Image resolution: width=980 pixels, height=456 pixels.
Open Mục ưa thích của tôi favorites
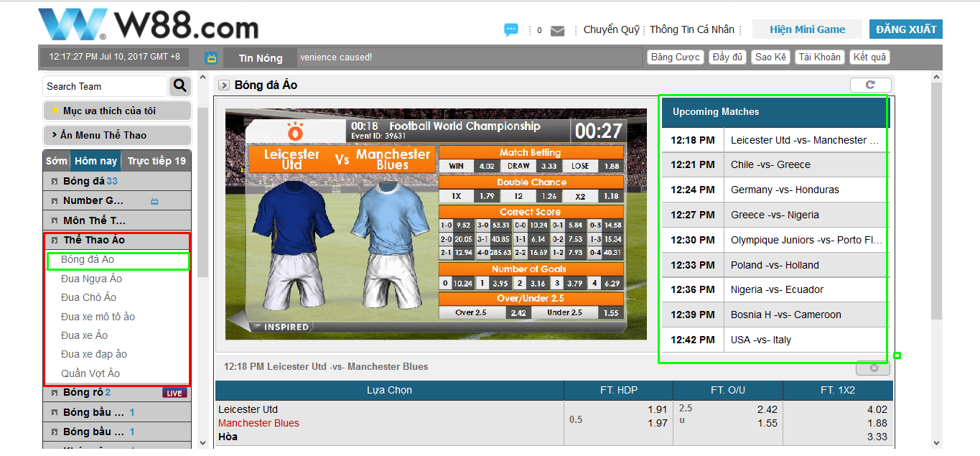coord(117,111)
